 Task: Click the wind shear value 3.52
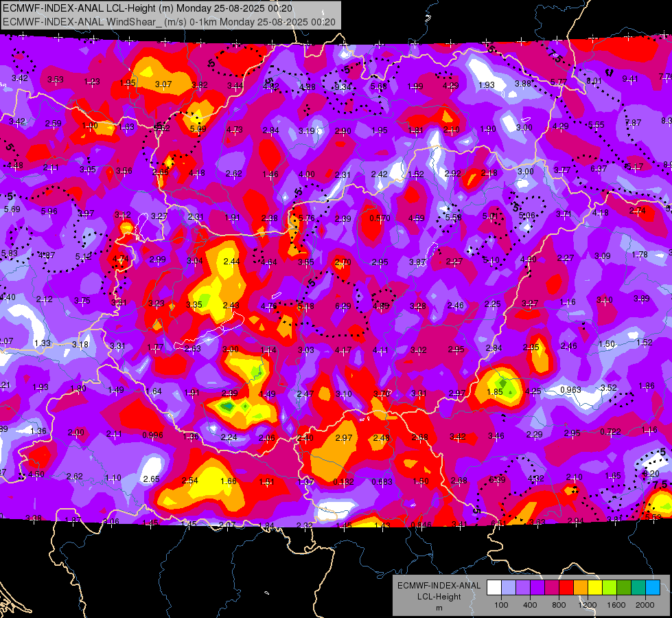pos(609,388)
